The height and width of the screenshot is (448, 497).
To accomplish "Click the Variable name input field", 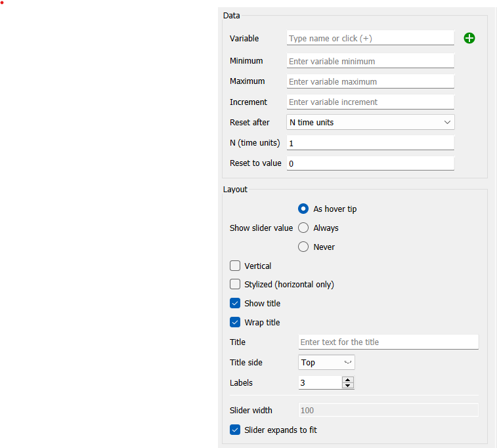I will 370,38.
